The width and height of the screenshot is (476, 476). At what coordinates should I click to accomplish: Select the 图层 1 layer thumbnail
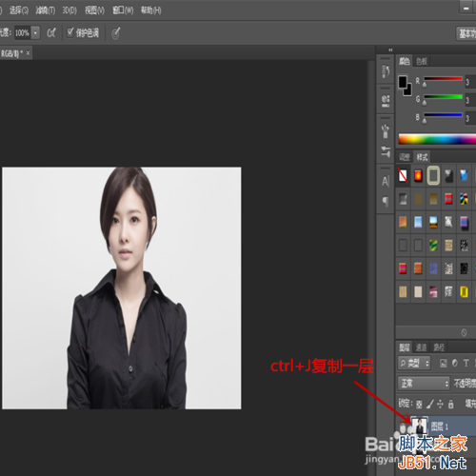pos(419,426)
